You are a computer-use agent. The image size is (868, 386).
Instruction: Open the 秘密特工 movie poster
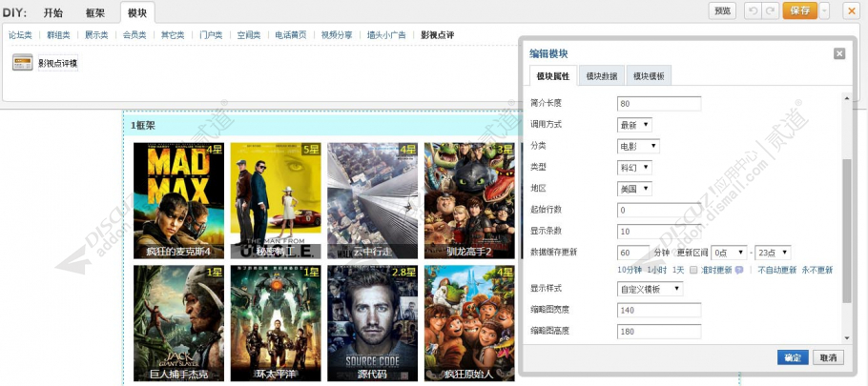coord(276,201)
